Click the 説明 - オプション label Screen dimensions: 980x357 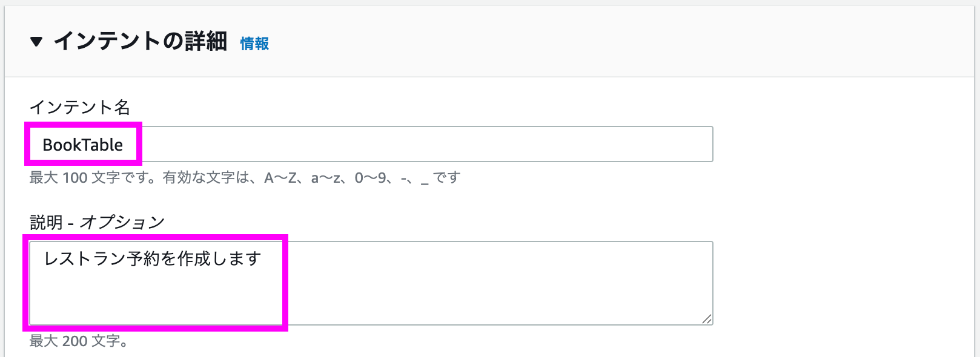[97, 222]
